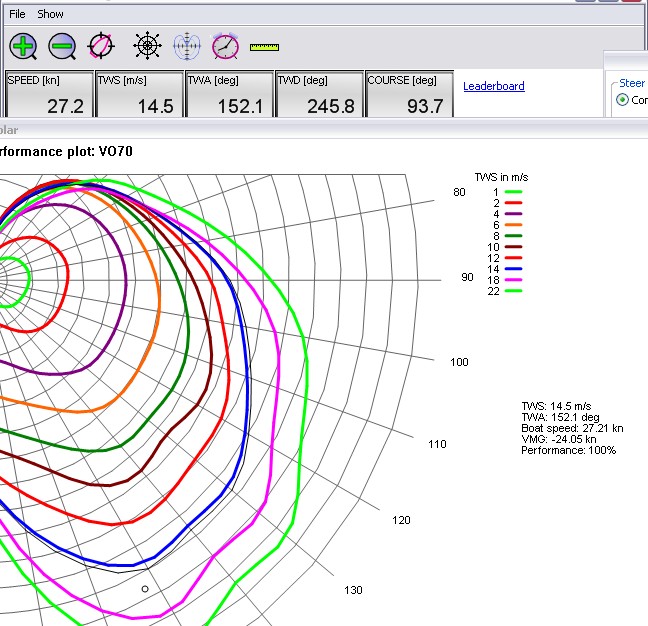This screenshot has height=626, width=648.
Task: Click the red legend swatch for TWS 12
Action: 514,258
